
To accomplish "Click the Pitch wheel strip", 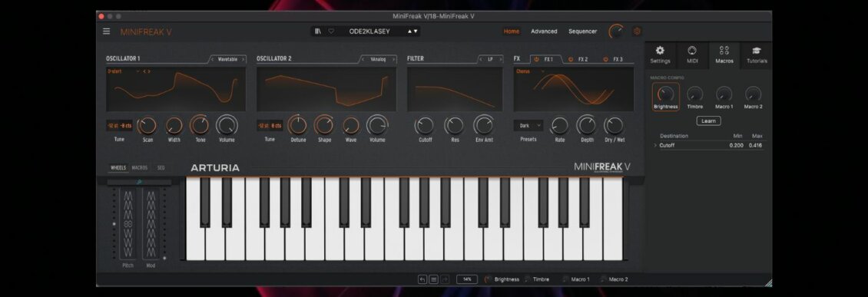I will tap(128, 223).
